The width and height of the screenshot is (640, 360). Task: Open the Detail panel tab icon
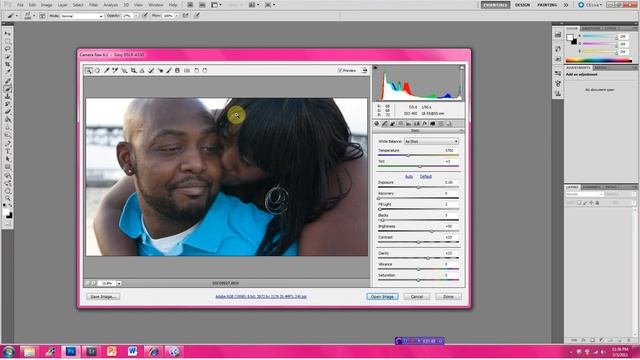393,123
